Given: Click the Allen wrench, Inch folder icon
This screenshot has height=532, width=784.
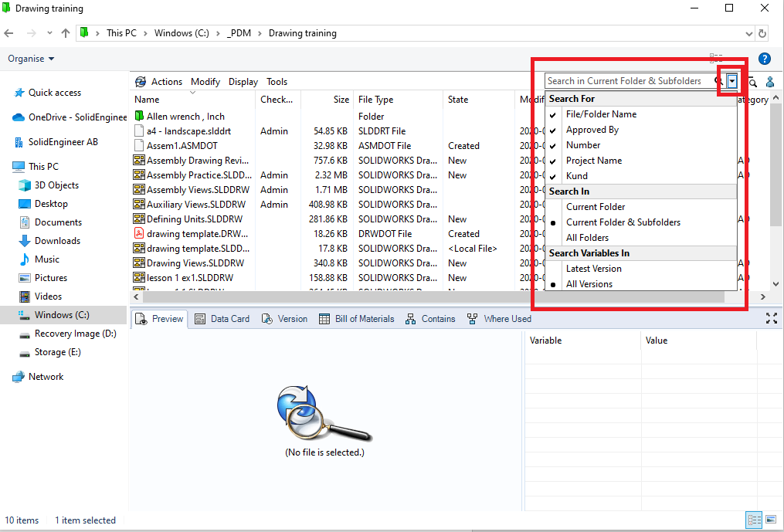Looking at the screenshot, I should point(140,117).
